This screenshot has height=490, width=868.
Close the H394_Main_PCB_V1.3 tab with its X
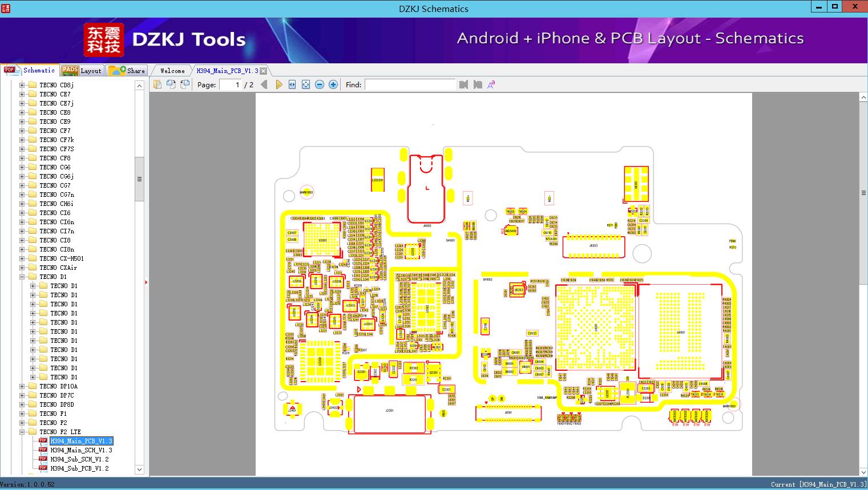click(263, 71)
